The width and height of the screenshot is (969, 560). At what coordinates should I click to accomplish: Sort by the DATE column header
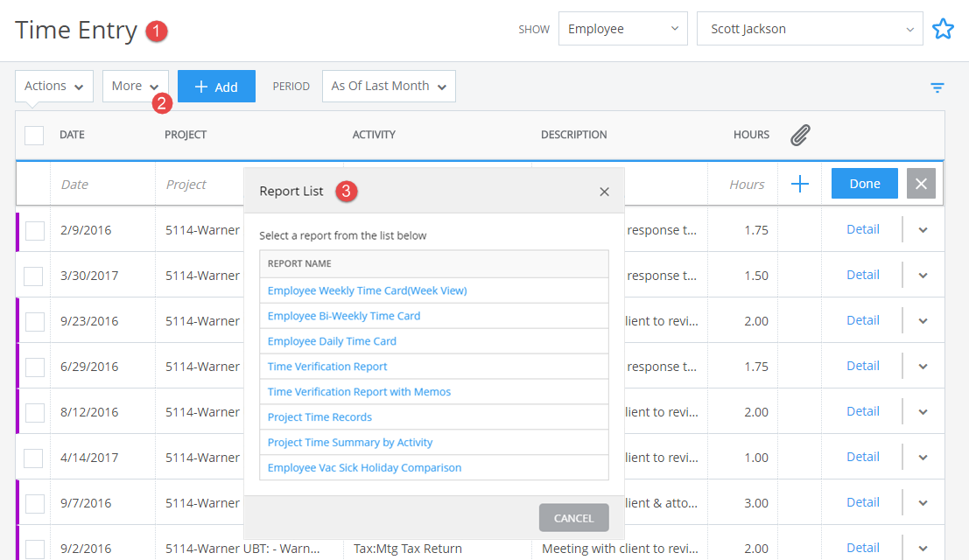tap(72, 135)
